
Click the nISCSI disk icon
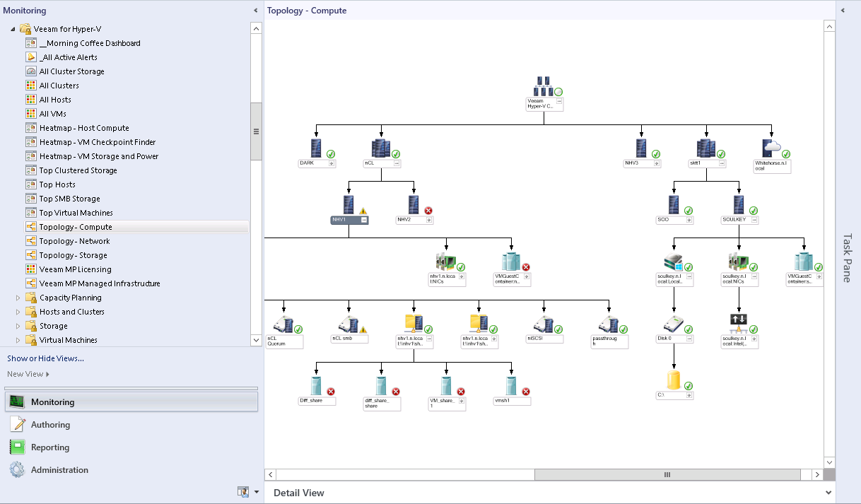pyautogui.click(x=544, y=324)
